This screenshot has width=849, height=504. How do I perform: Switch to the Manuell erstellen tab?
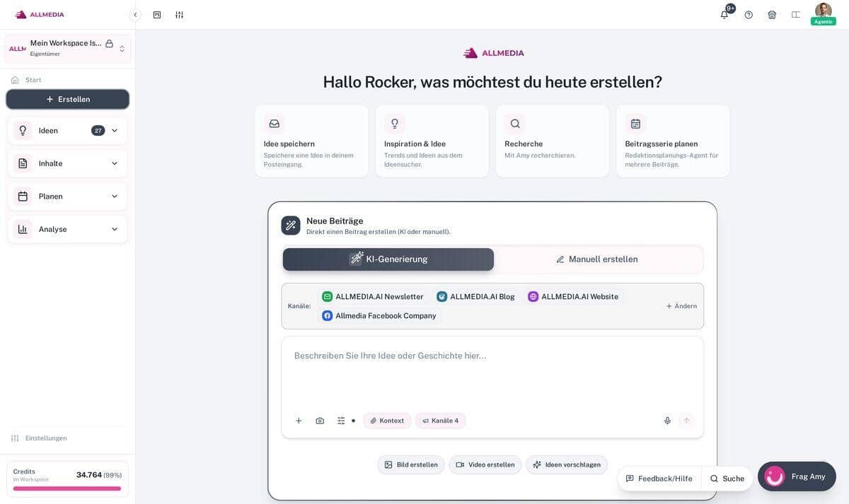pos(597,259)
